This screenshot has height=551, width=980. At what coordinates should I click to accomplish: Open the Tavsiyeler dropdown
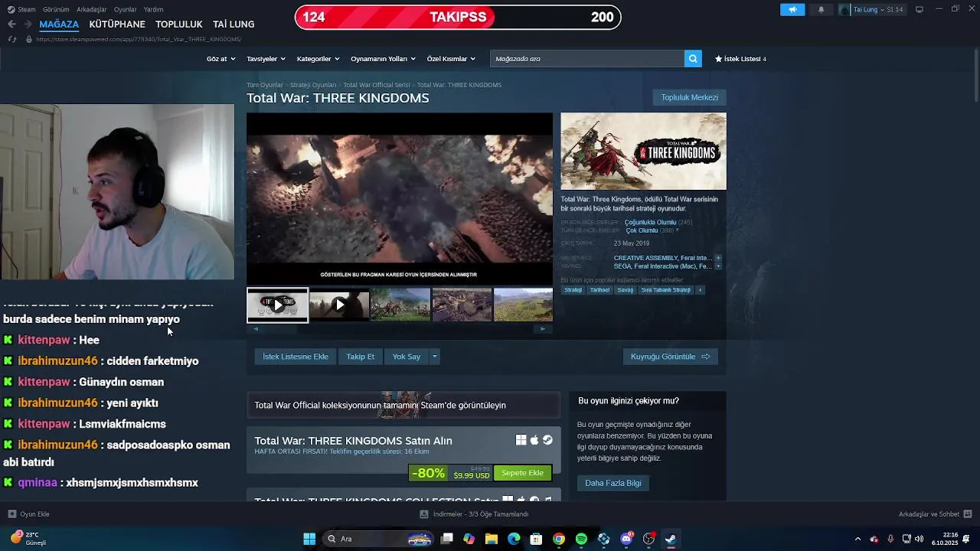click(x=266, y=59)
